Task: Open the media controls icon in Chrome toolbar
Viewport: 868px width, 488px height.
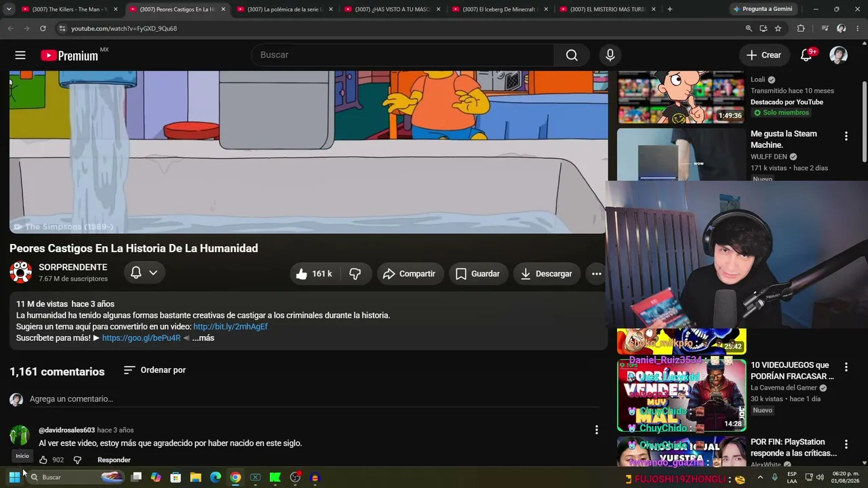Action: pos(825,28)
